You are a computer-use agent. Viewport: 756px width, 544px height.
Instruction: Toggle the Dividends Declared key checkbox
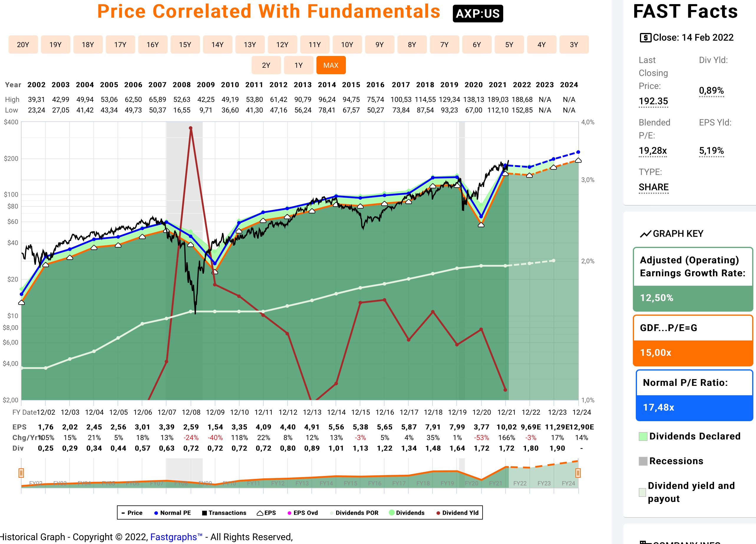coord(643,436)
